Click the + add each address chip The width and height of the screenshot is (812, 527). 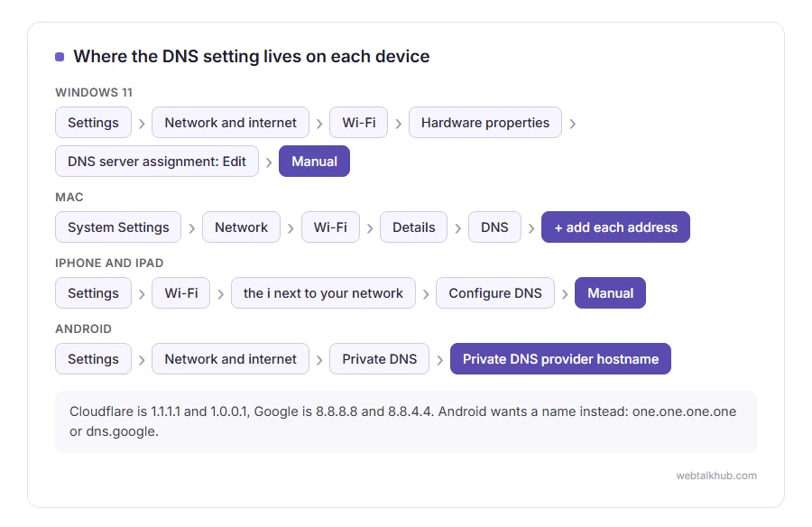click(x=615, y=227)
